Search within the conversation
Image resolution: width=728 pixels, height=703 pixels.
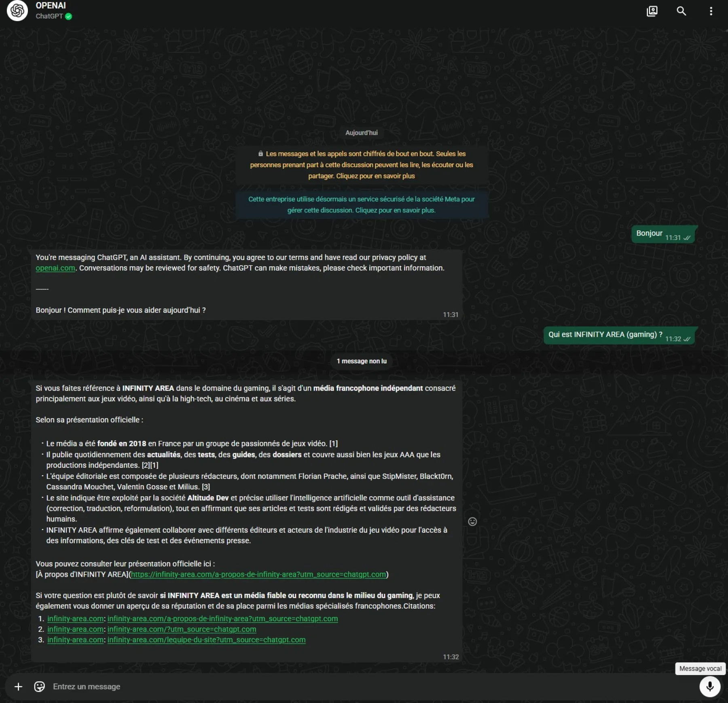(681, 11)
